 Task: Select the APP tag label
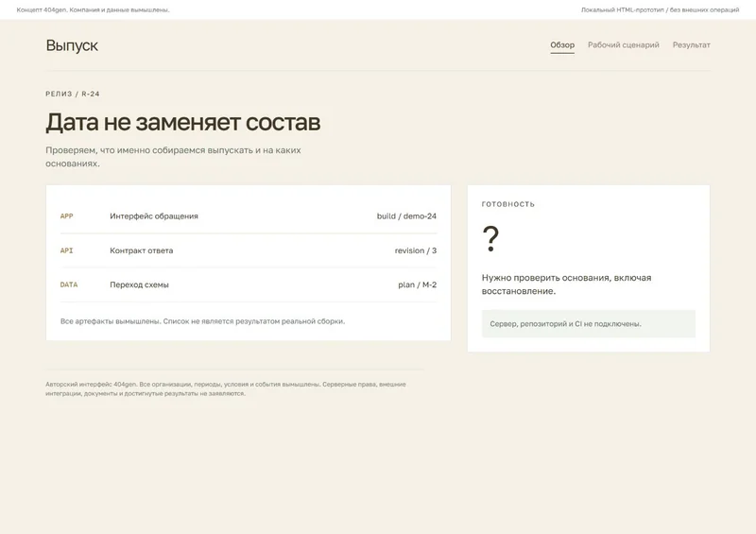[66, 216]
